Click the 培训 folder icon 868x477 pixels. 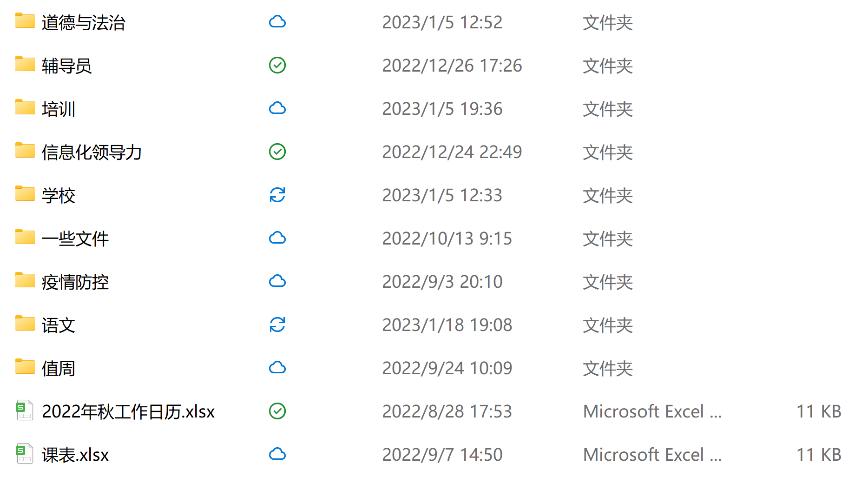pos(25,107)
